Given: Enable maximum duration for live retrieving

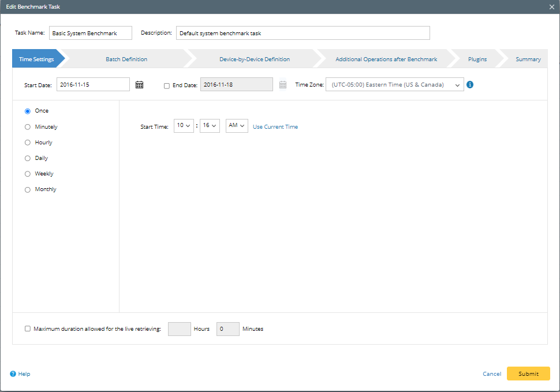Looking at the screenshot, I should tap(28, 328).
